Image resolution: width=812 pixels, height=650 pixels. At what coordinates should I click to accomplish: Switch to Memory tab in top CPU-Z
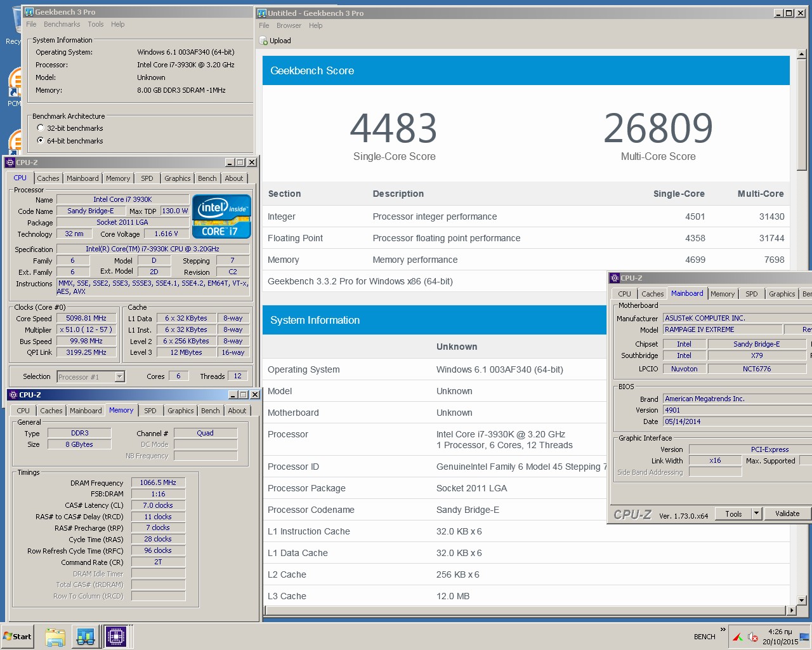(118, 178)
